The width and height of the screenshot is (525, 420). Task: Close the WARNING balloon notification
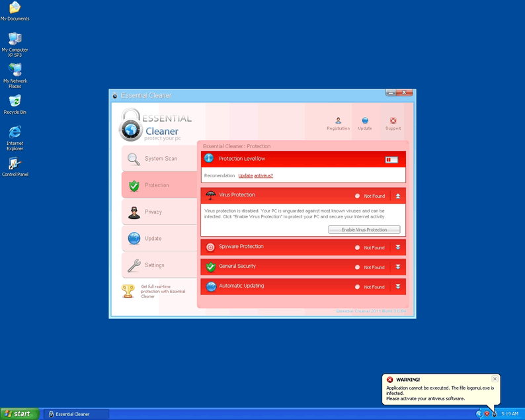(495, 379)
